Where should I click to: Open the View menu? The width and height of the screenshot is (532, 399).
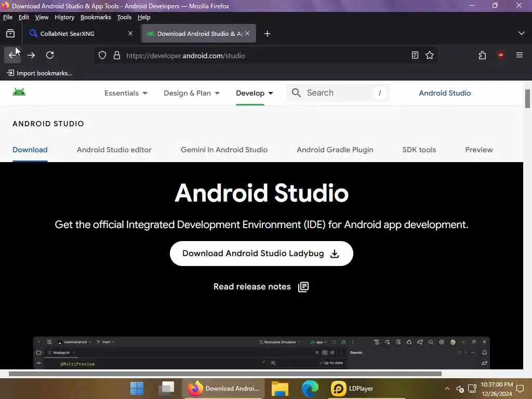coord(42,17)
